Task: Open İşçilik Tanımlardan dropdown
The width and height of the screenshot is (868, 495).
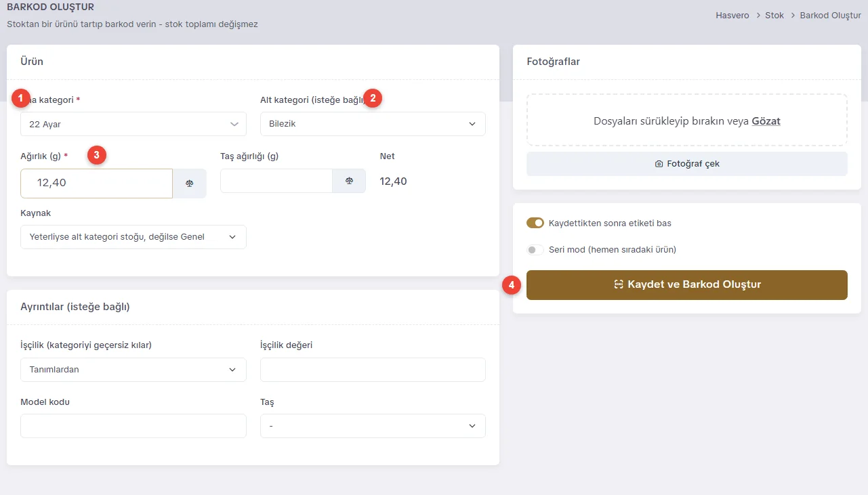Action: pos(133,370)
